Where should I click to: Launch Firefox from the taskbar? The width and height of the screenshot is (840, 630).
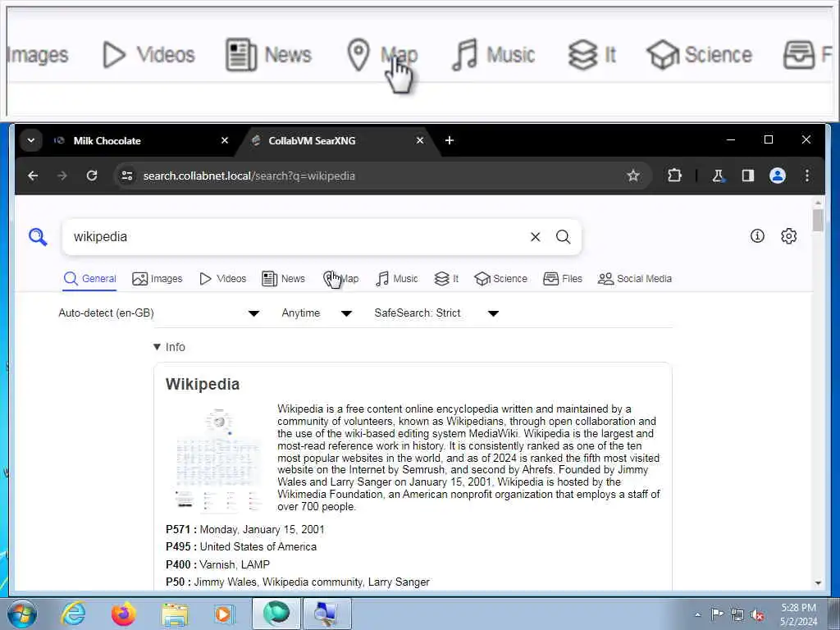click(x=124, y=614)
